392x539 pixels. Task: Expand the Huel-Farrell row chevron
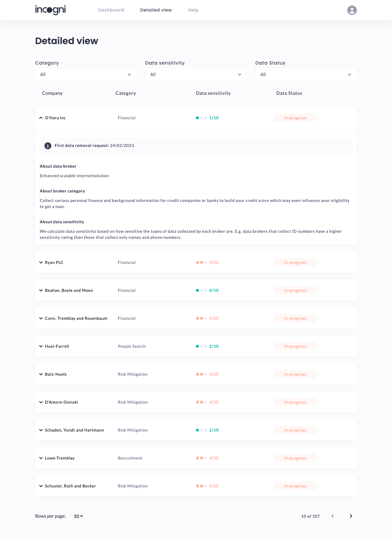coord(41,346)
